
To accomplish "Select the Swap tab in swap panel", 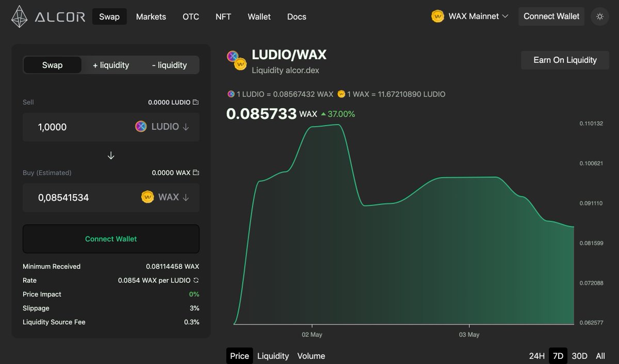I will pos(53,65).
